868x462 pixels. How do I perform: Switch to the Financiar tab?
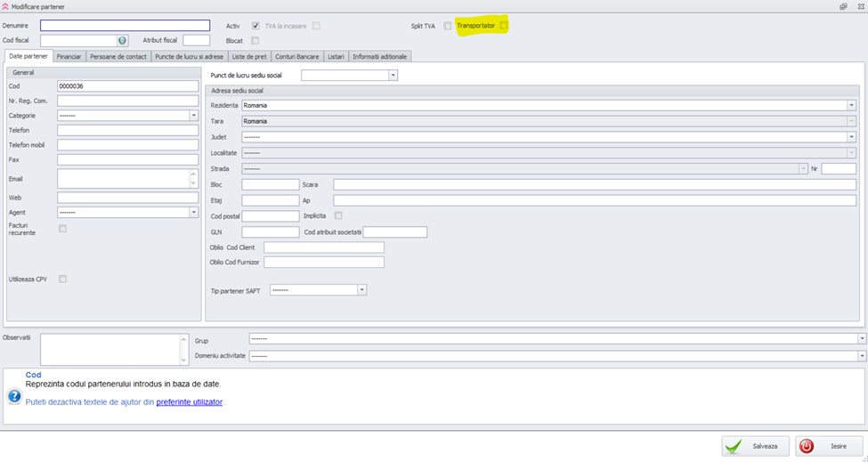(69, 57)
